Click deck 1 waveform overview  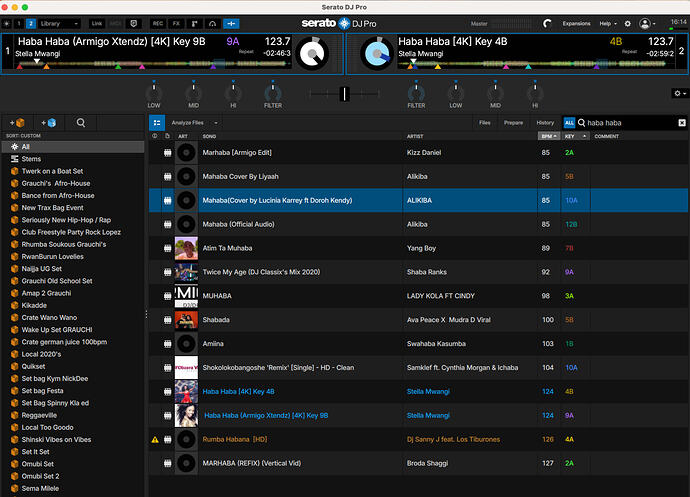click(x=153, y=64)
